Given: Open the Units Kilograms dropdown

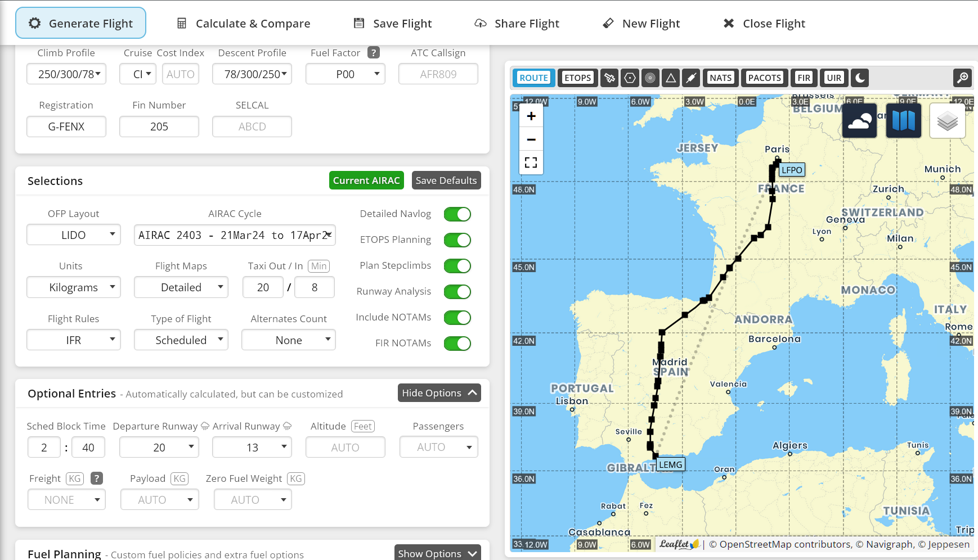Looking at the screenshot, I should click(74, 287).
